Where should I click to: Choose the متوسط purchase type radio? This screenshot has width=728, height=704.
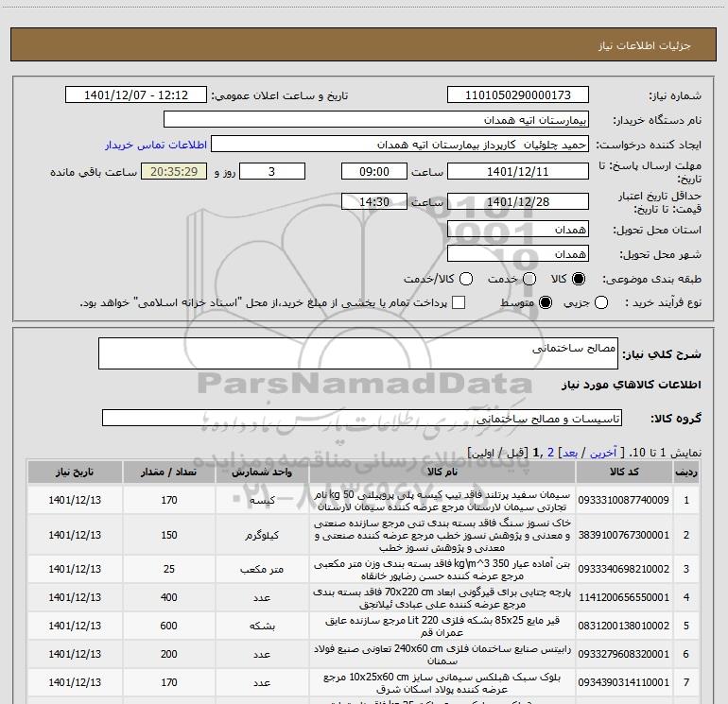point(546,302)
